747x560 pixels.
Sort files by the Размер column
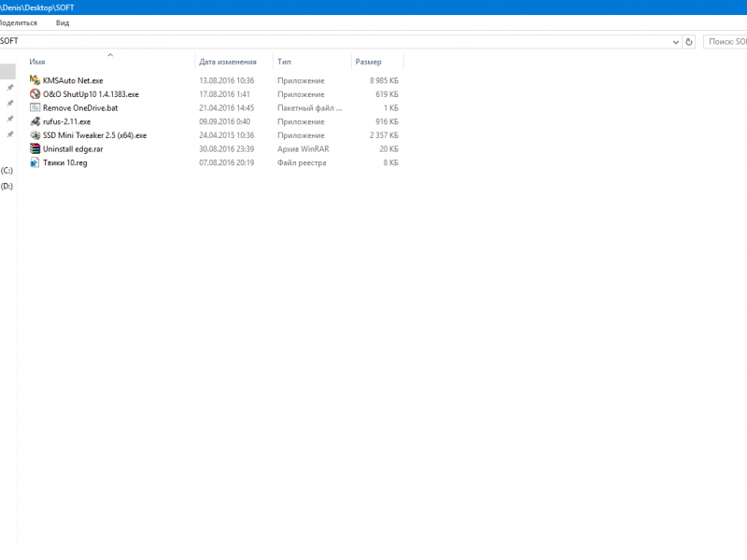coord(368,62)
